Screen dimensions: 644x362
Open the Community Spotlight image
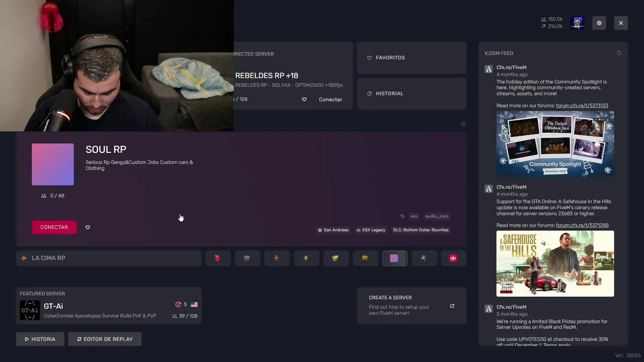pyautogui.click(x=555, y=144)
